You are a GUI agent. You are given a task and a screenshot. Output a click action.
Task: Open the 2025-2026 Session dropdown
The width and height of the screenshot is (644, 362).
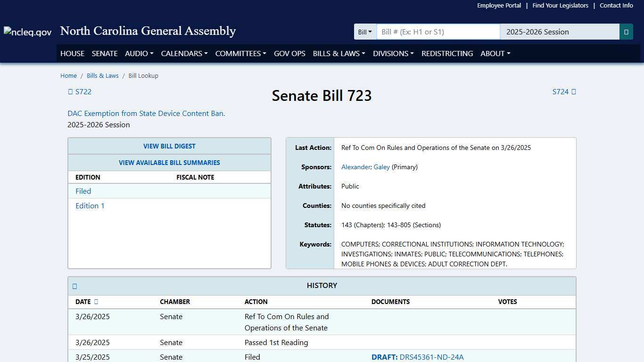click(560, 32)
